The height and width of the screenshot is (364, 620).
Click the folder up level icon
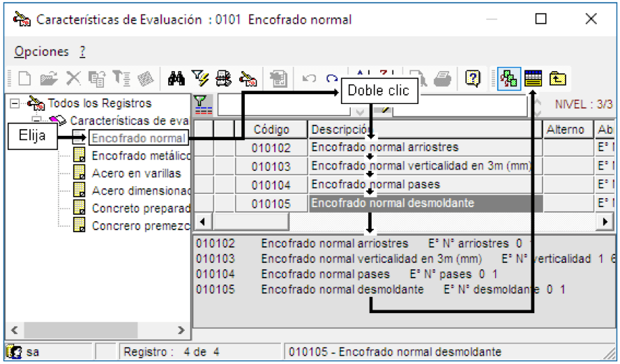[557, 79]
